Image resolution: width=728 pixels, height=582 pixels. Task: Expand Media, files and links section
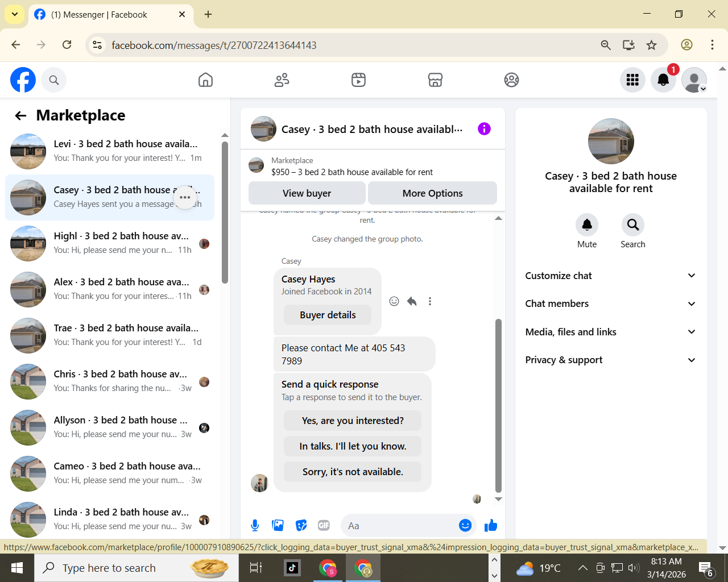(611, 332)
